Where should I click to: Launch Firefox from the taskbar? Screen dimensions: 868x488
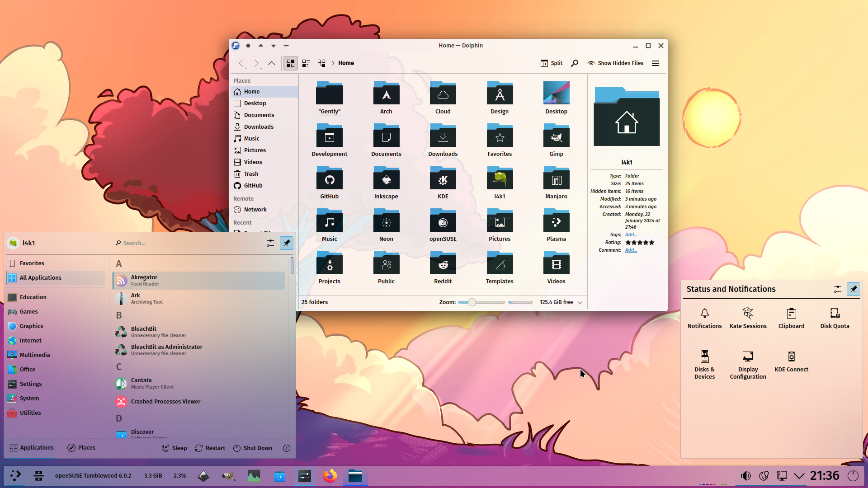click(330, 476)
